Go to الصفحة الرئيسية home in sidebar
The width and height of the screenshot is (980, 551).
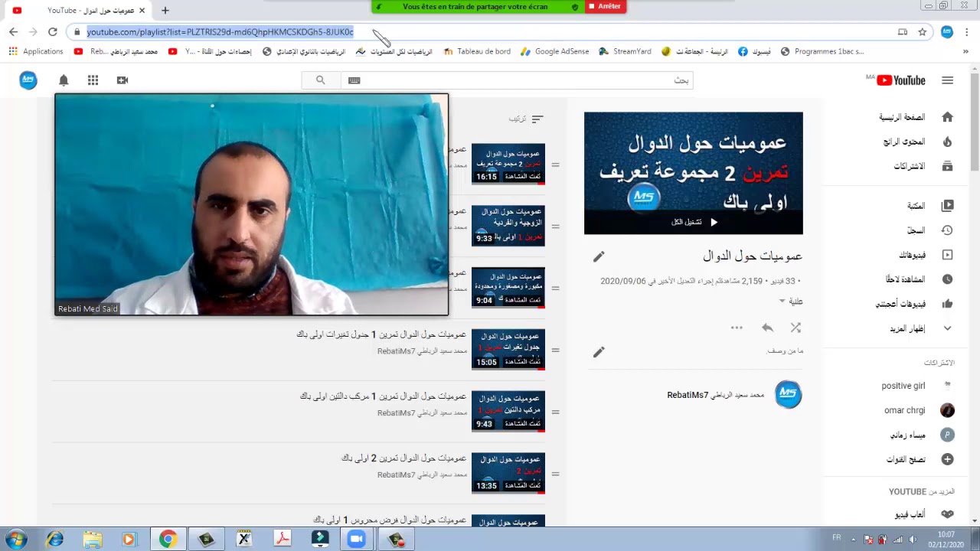pos(915,117)
